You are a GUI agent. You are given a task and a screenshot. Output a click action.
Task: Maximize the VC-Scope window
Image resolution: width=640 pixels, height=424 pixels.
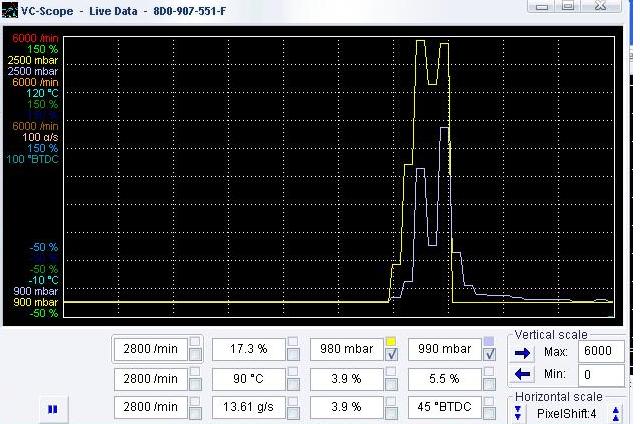click(x=566, y=6)
